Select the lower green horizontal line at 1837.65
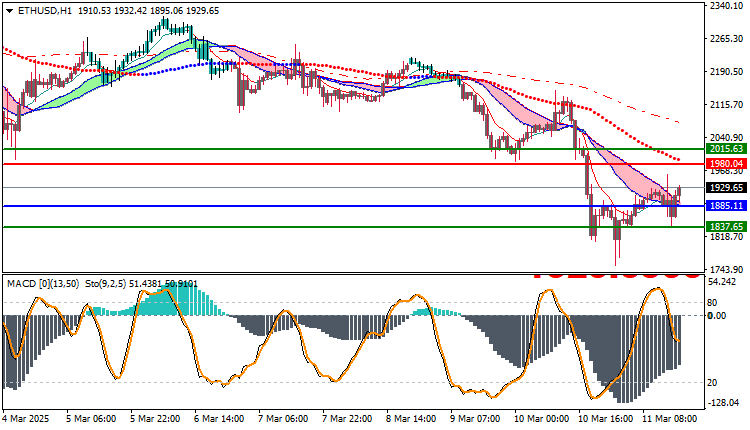750x430 pixels. coord(354,227)
